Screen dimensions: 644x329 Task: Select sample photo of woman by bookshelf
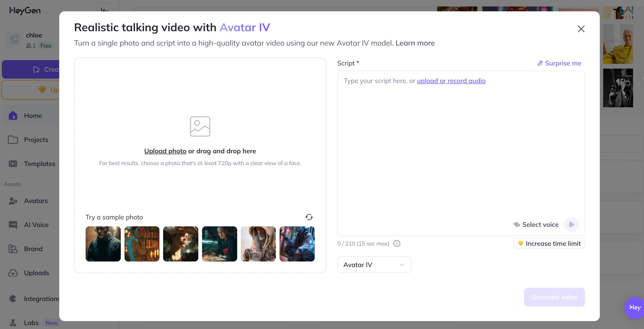tap(142, 244)
